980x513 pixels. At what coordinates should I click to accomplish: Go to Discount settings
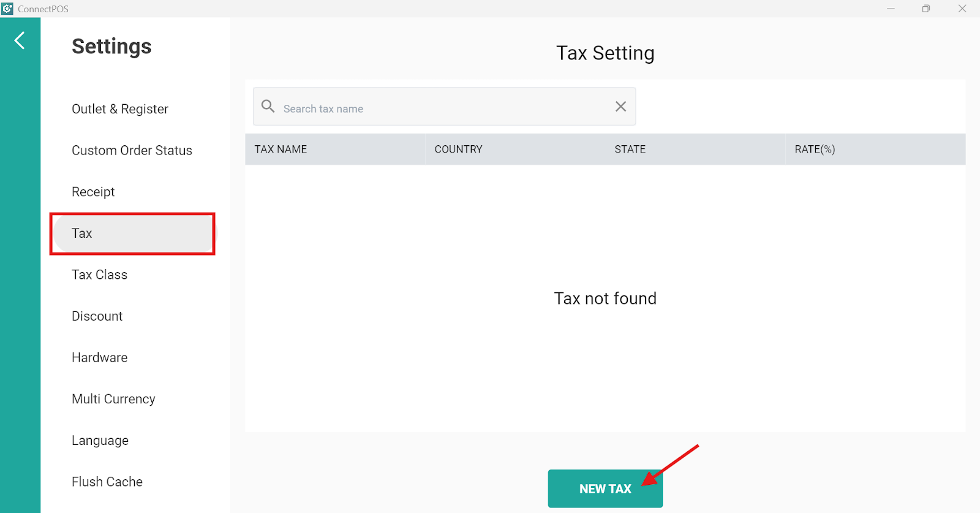97,316
